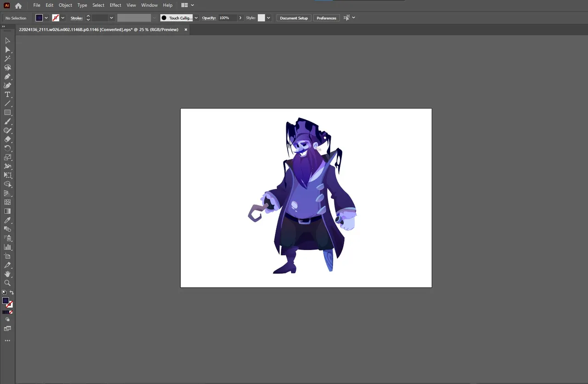Expand the align options chevron

pyautogui.click(x=353, y=17)
